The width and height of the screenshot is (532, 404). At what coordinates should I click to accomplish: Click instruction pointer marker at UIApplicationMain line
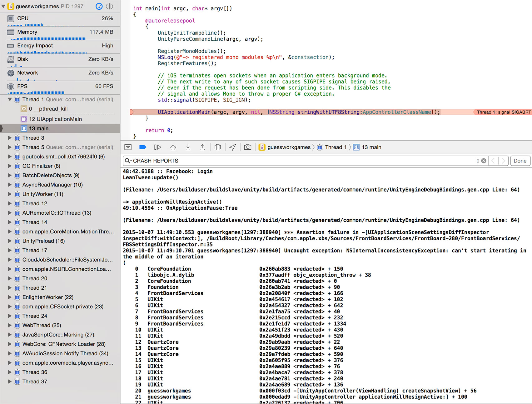(132, 112)
